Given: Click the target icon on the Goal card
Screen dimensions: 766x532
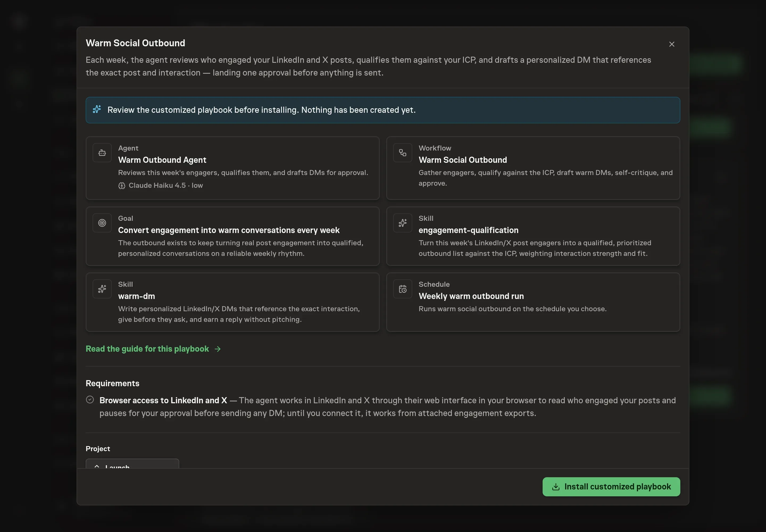Looking at the screenshot, I should [102, 223].
